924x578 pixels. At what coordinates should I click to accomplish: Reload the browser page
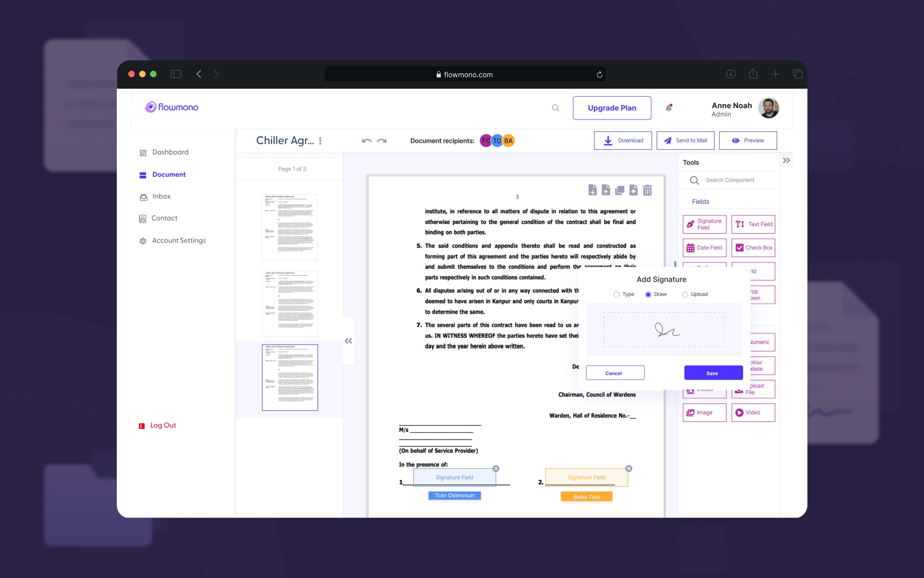599,75
